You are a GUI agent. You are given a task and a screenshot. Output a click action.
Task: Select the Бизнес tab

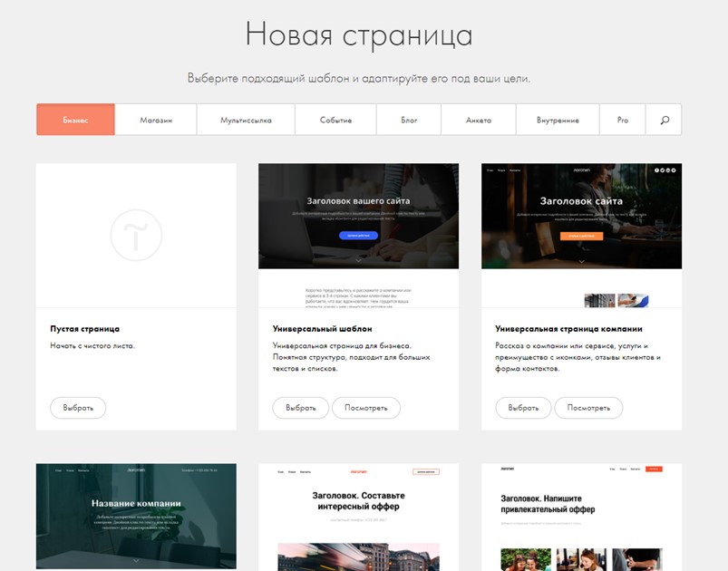tap(75, 120)
